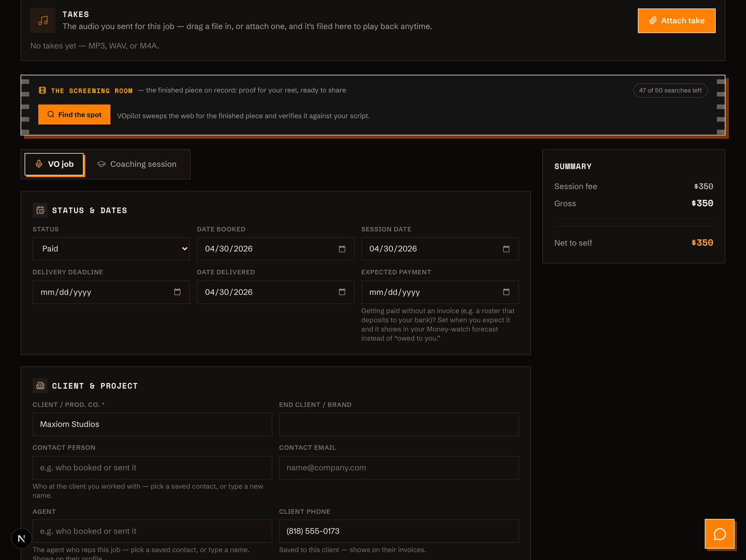Screen dimensions: 746x560
Task: Click the Status & Dates calendar-clock icon
Action: coord(40,211)
